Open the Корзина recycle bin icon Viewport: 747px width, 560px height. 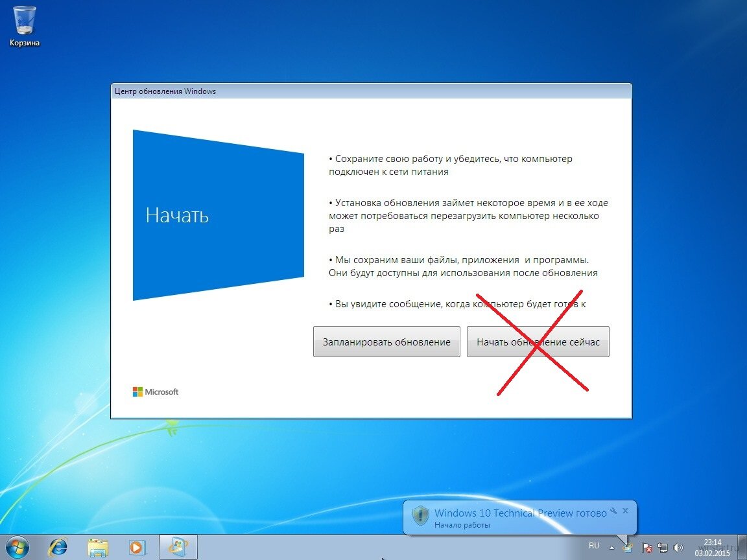point(24,26)
